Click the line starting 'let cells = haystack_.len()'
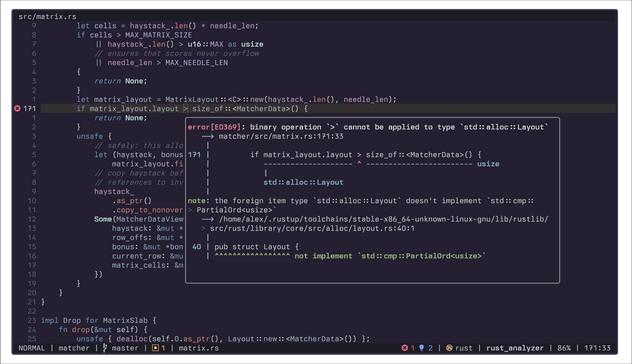The image size is (632, 364). point(168,26)
